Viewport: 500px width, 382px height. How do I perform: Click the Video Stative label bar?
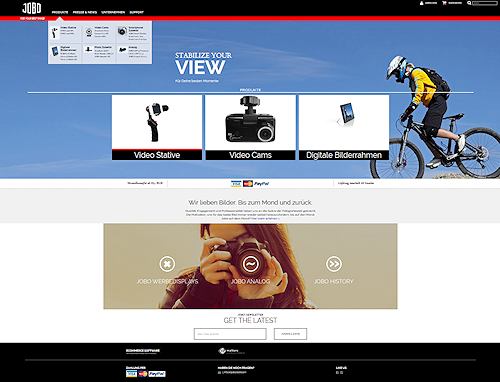point(157,155)
